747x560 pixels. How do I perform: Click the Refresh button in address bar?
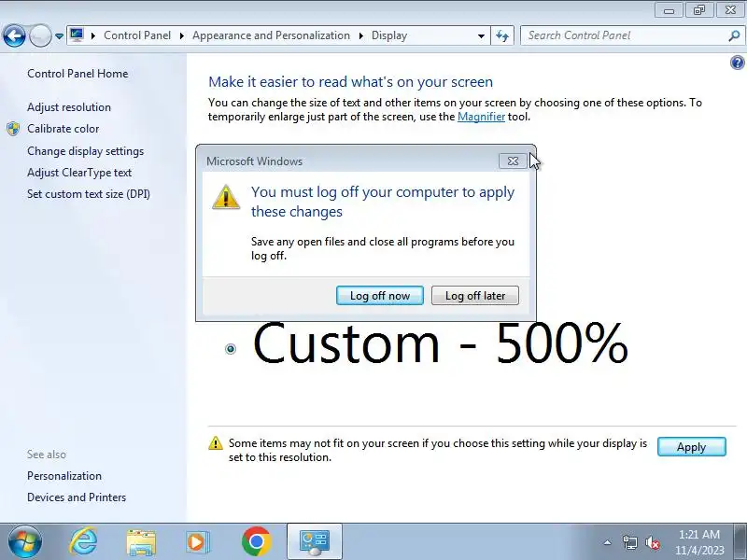point(502,35)
